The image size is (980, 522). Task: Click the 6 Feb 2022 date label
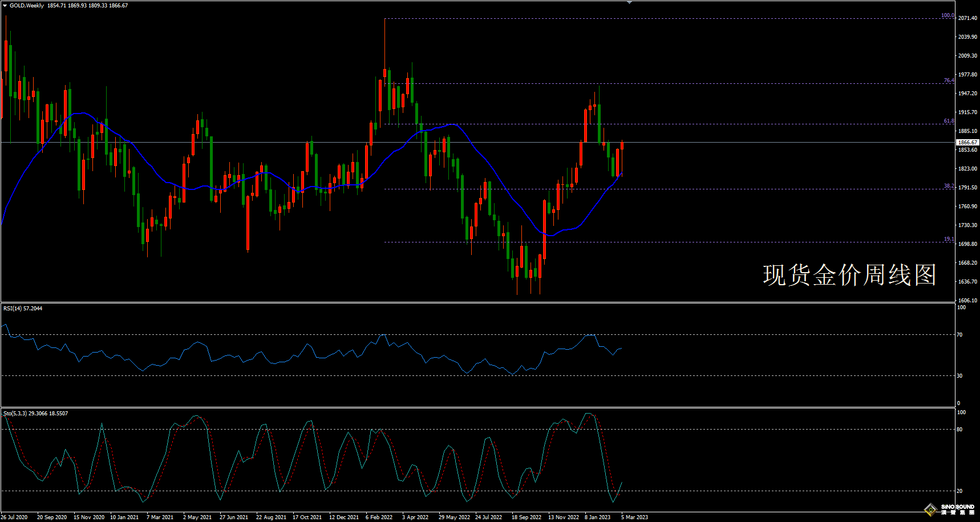(379, 517)
